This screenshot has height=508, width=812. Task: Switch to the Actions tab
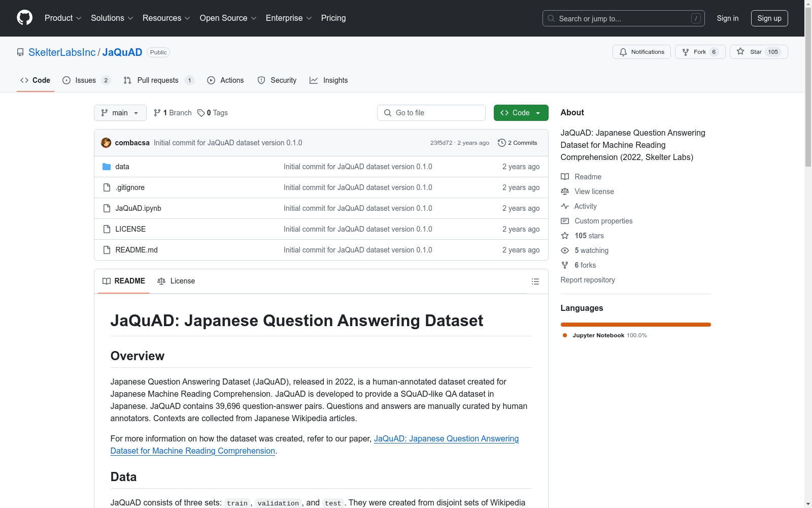click(x=225, y=80)
